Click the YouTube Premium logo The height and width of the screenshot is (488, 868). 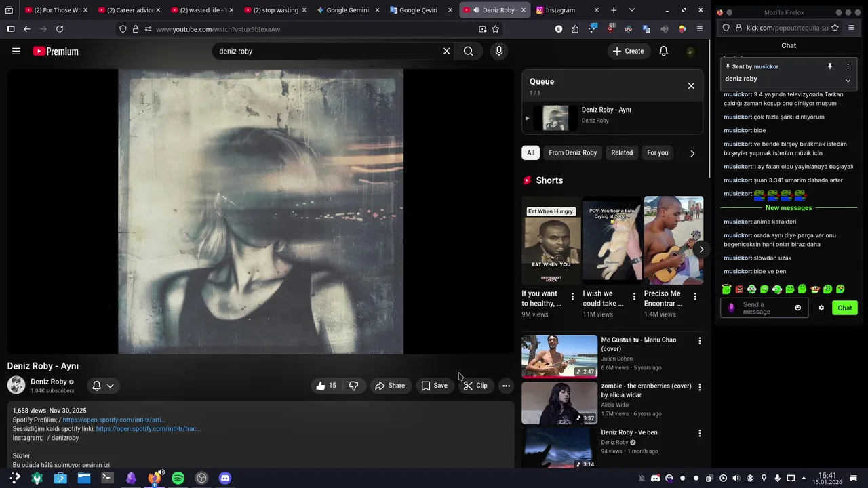(56, 52)
